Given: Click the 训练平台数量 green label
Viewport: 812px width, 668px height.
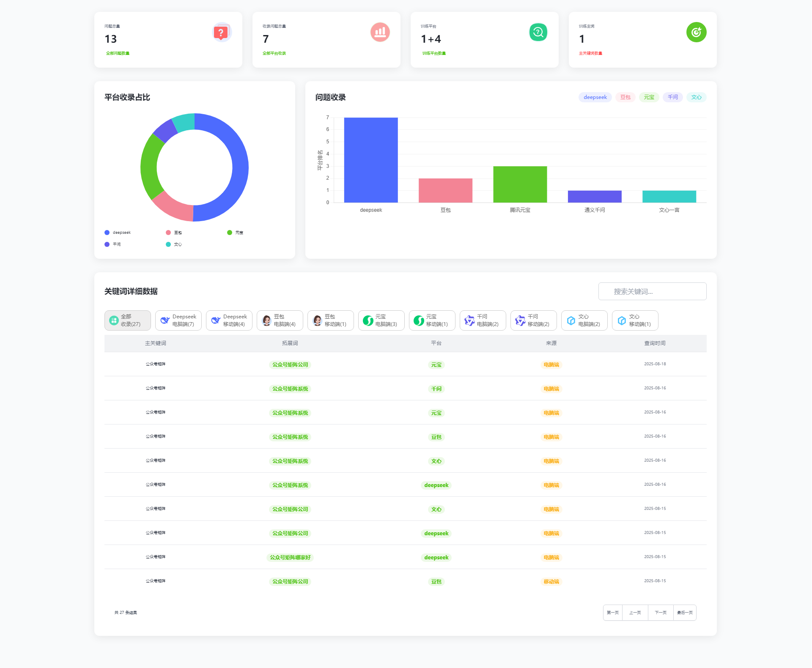Looking at the screenshot, I should (x=434, y=53).
